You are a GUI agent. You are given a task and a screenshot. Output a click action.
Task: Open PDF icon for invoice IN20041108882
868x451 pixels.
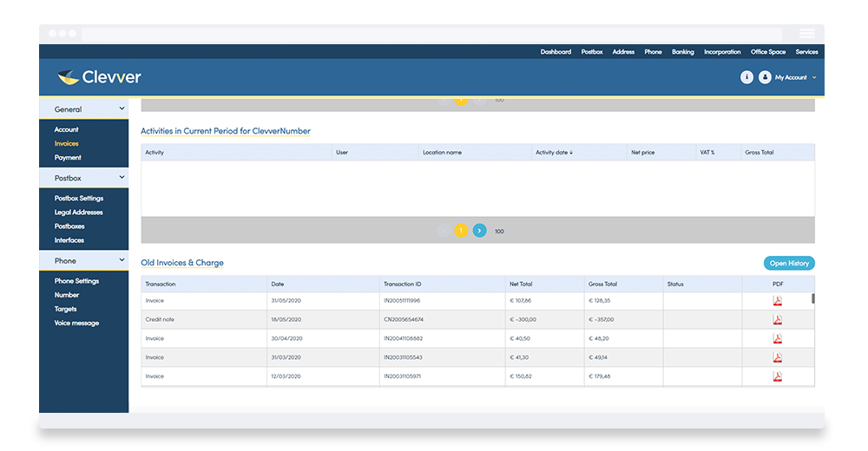777,338
